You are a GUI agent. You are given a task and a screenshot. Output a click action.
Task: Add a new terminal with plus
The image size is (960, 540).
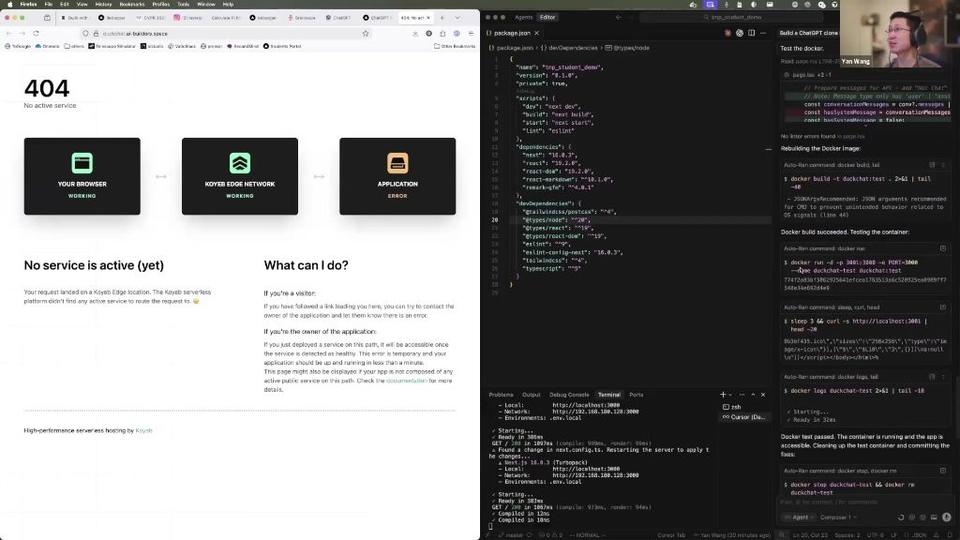click(x=722, y=395)
